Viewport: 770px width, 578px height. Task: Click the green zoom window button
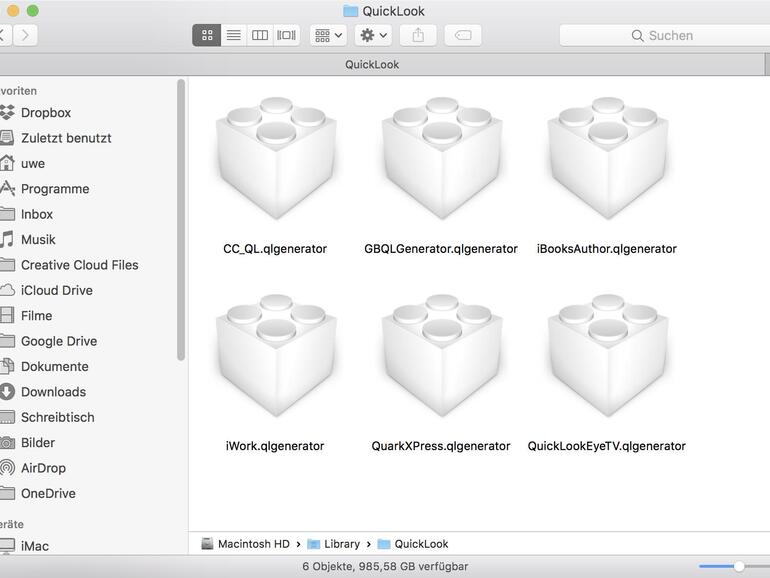point(33,11)
